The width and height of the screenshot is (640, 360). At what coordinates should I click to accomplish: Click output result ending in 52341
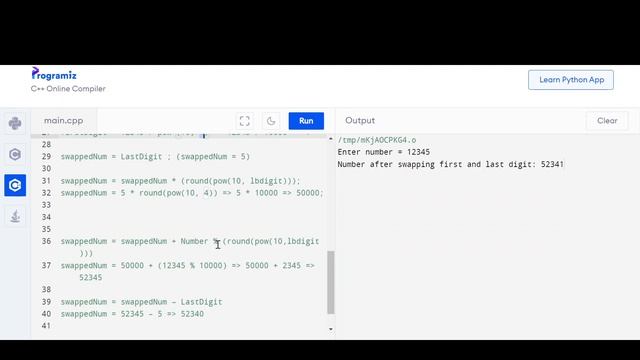(451, 164)
